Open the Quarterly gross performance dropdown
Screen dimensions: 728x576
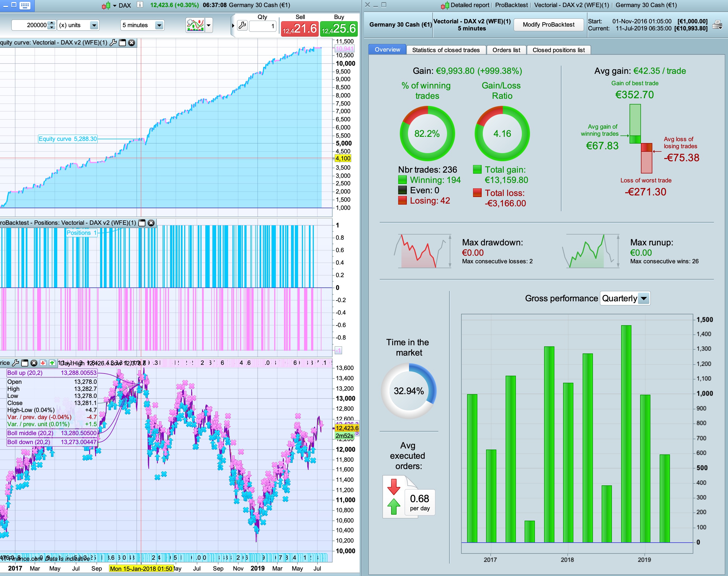click(x=644, y=298)
